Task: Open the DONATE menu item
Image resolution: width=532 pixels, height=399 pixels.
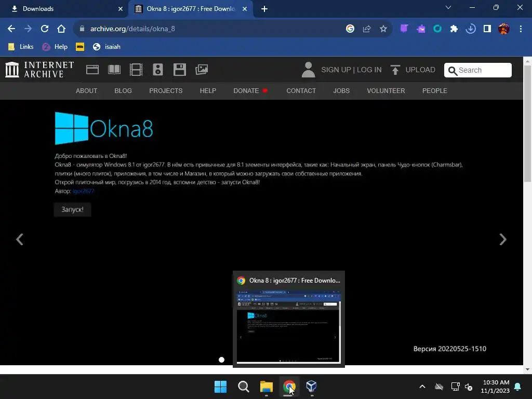Action: pos(250,91)
